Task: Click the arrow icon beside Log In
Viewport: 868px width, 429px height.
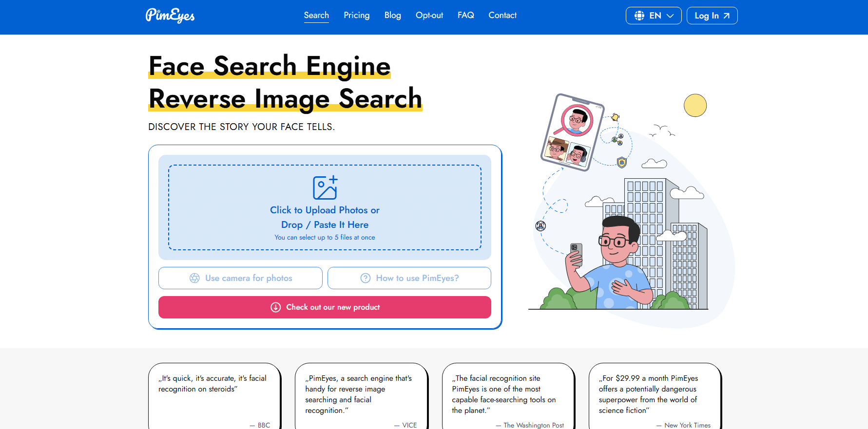Action: [x=727, y=16]
